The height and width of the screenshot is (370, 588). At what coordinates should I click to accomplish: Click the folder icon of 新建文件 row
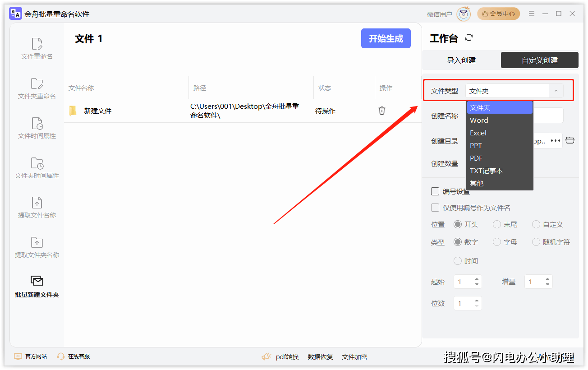73,111
